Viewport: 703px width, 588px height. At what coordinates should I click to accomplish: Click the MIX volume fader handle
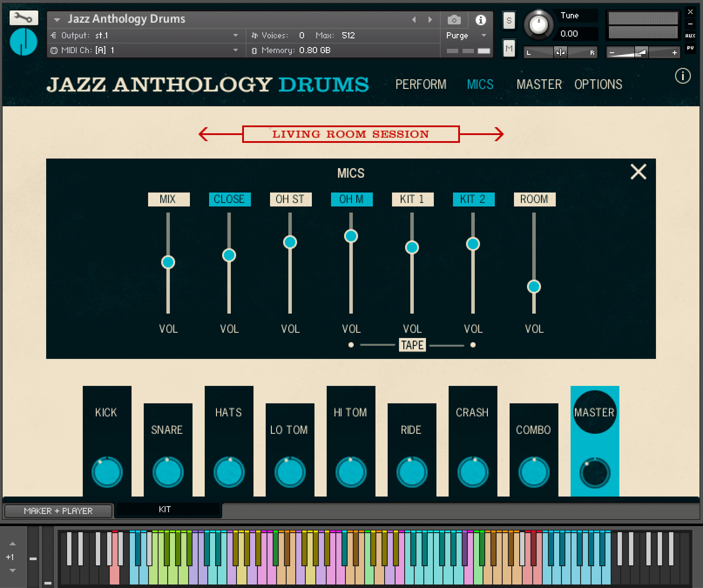[168, 262]
